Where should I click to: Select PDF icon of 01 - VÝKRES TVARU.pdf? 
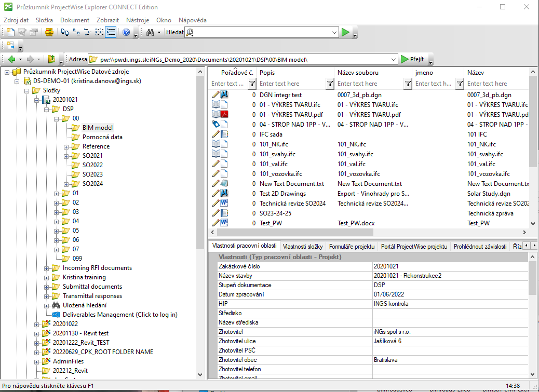225,114
